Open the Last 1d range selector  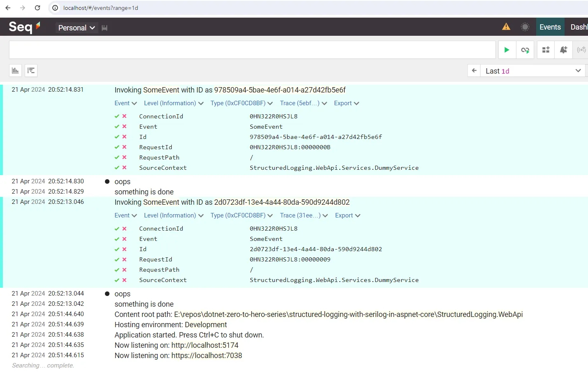point(533,71)
